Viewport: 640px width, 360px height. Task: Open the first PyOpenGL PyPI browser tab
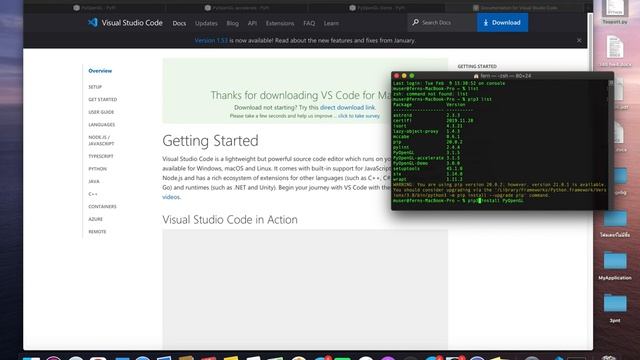coord(95,8)
